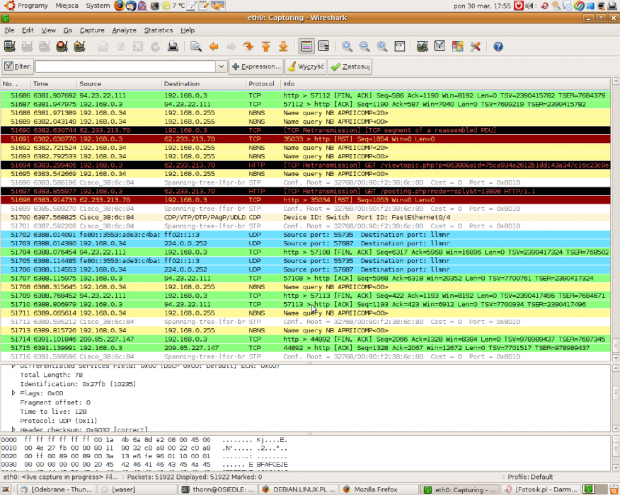Open Wireshark preferences
The height and width of the screenshot is (495, 620).
click(475, 47)
